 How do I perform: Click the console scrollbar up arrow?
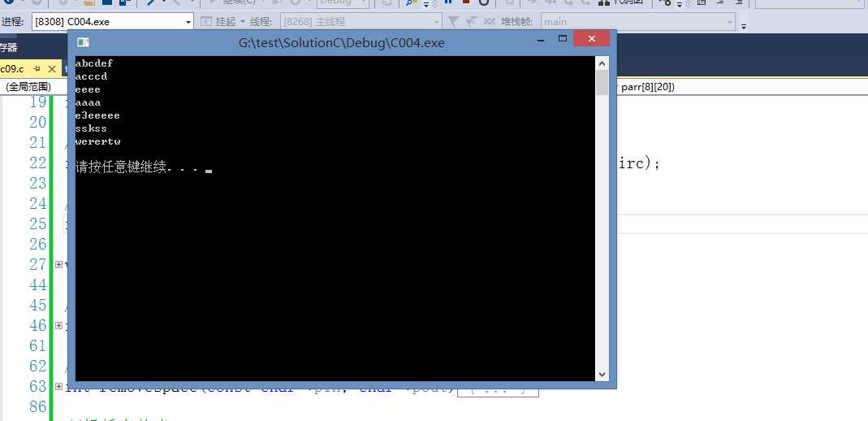pyautogui.click(x=602, y=63)
